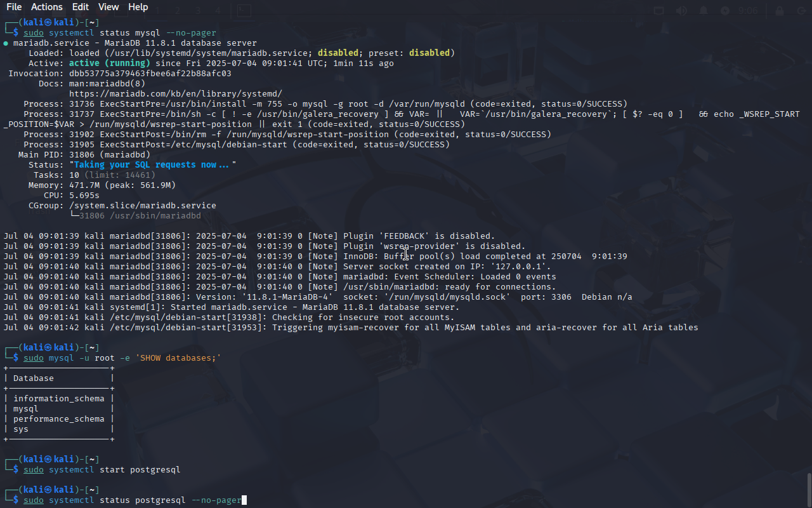
Task: Click the faint power manager lightning icon
Action: (725, 11)
